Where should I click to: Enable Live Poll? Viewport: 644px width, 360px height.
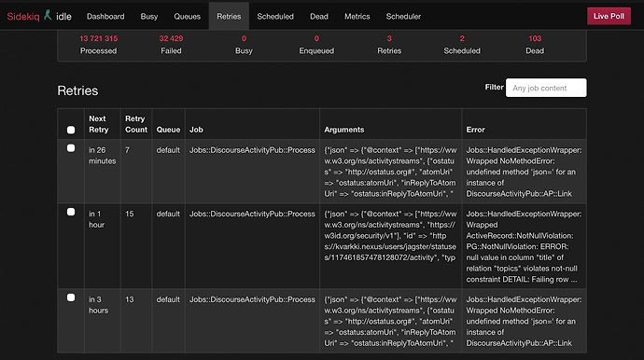pyautogui.click(x=609, y=16)
